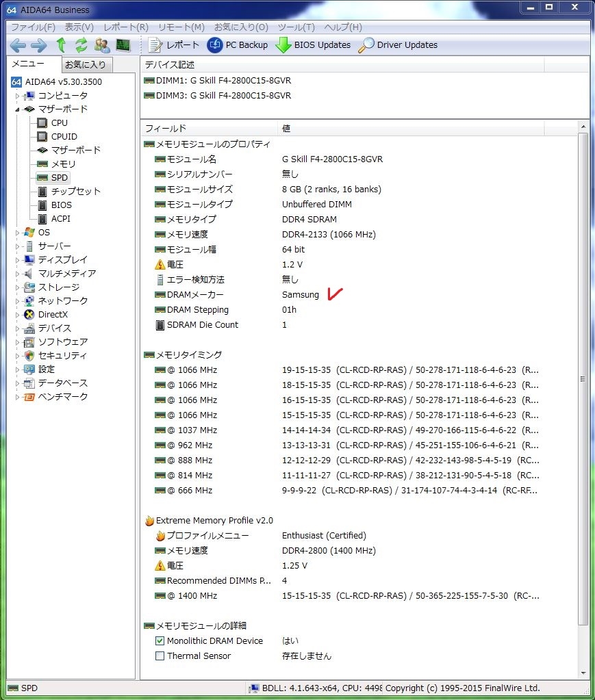Select the SDRAM Die Count row
Image resolution: width=595 pixels, height=700 pixels.
(342, 325)
